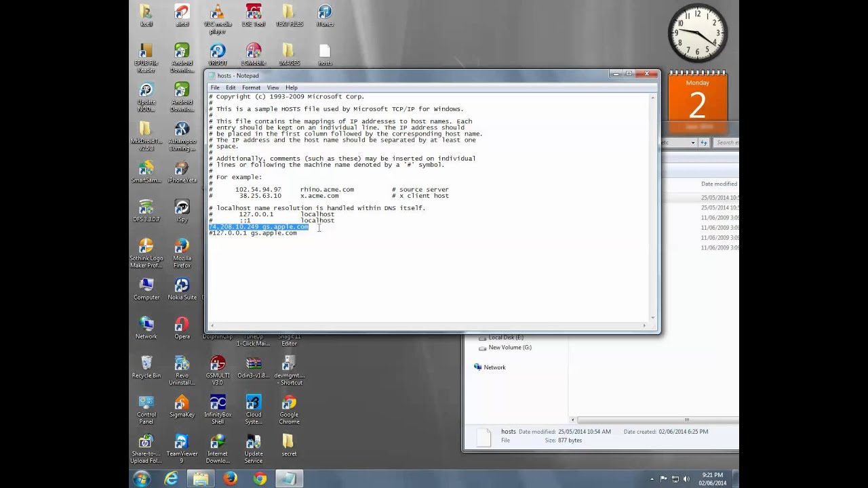Select the Update NOD shortcut icon

coord(146,98)
